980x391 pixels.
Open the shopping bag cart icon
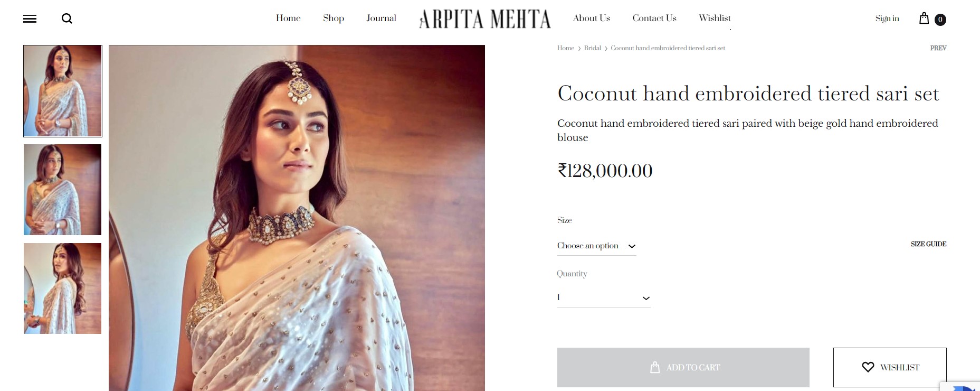(924, 18)
